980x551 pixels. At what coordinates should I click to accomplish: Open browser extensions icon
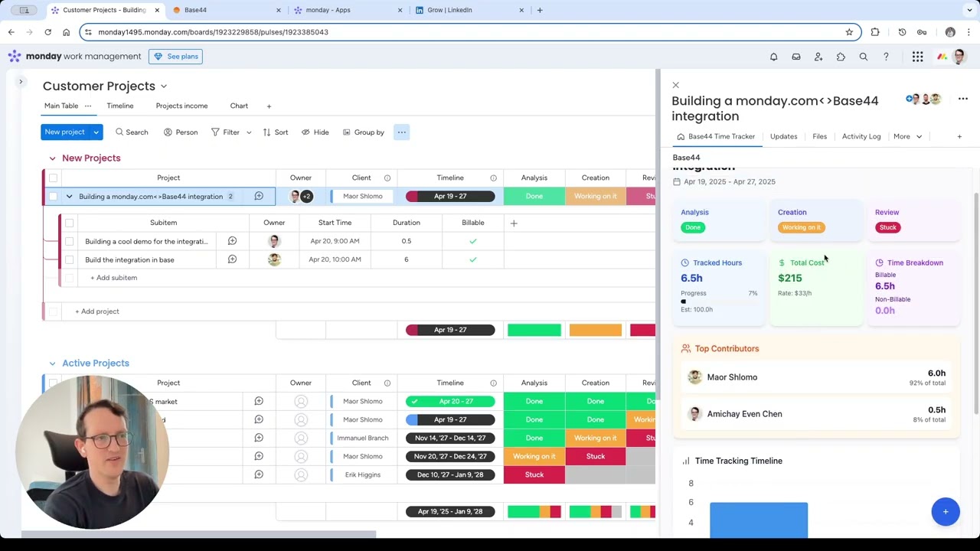pos(875,32)
